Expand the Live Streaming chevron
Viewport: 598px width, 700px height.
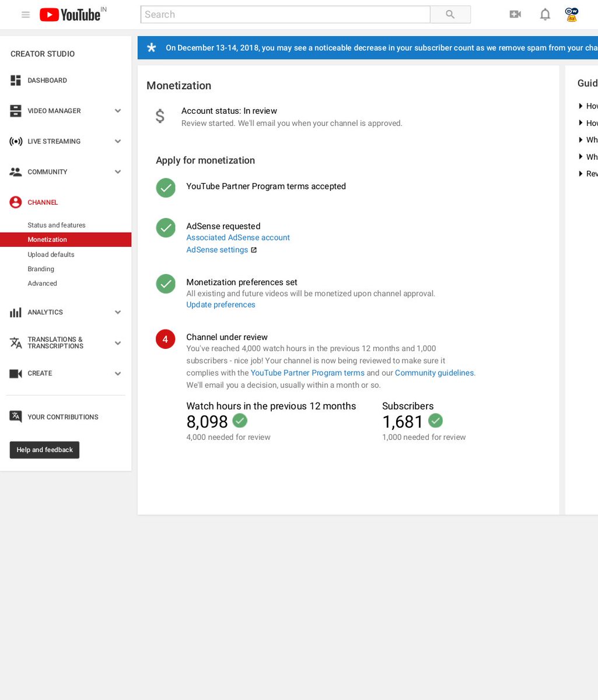[118, 141]
